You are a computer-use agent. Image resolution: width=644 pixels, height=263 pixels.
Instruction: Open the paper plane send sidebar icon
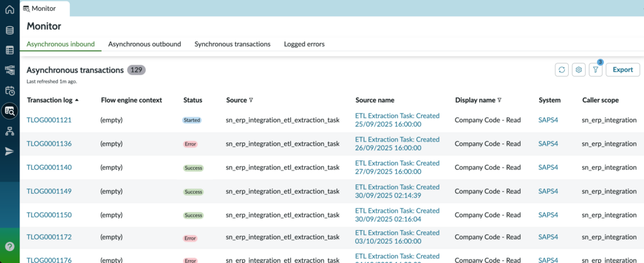pos(9,152)
